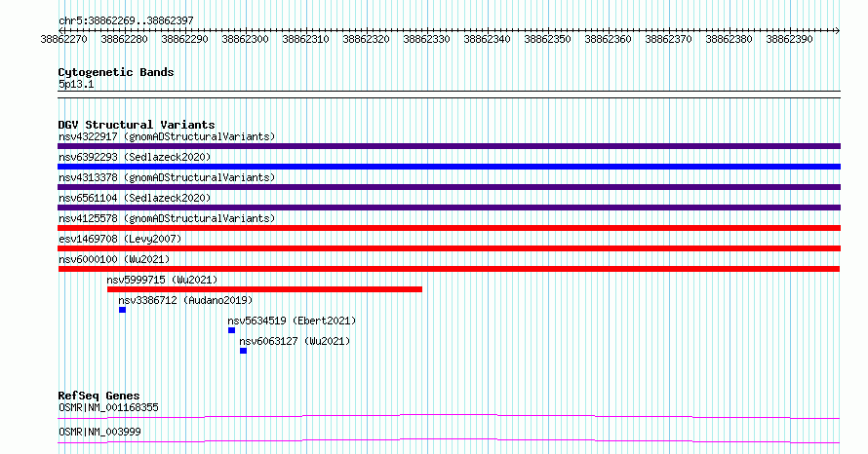
Task: Click the DGV Structural Variants heading
Action: click(137, 125)
